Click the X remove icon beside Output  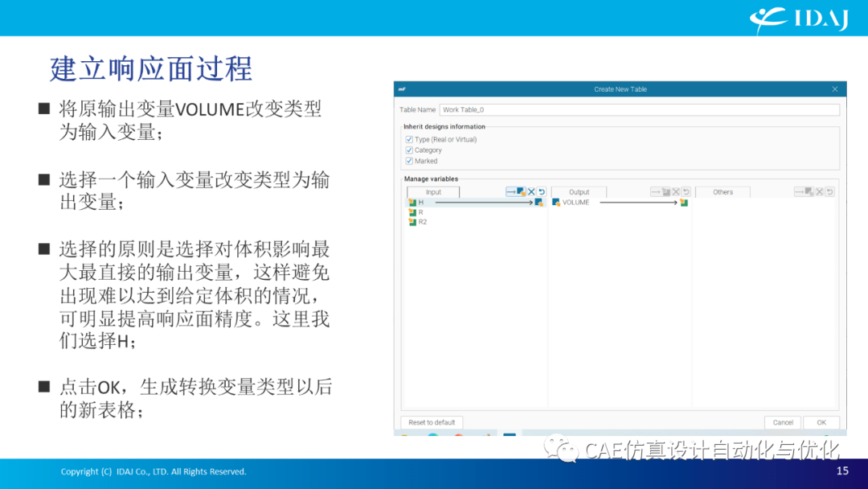(676, 191)
